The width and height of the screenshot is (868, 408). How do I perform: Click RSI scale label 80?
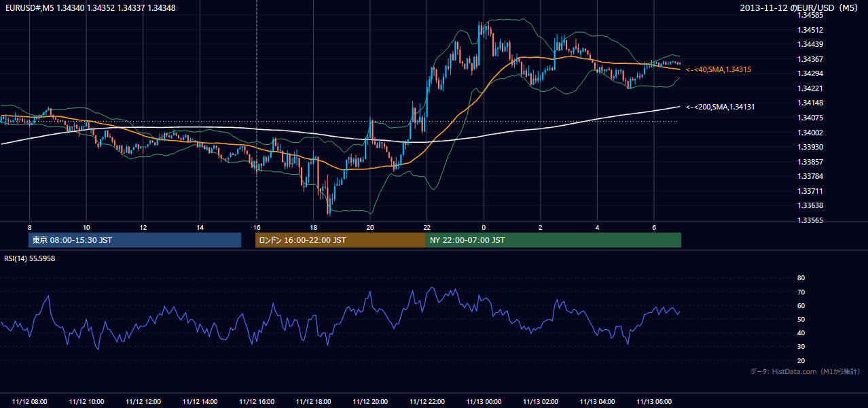pyautogui.click(x=801, y=278)
